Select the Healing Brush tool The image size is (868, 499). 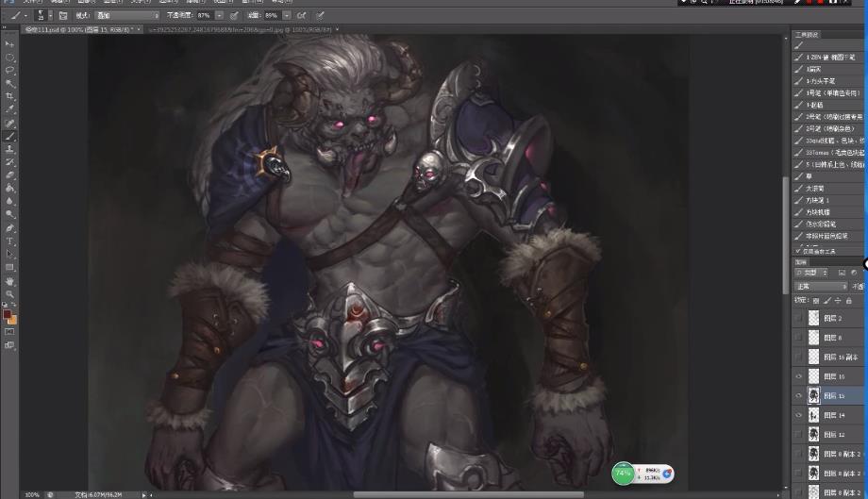pyautogui.click(x=9, y=124)
